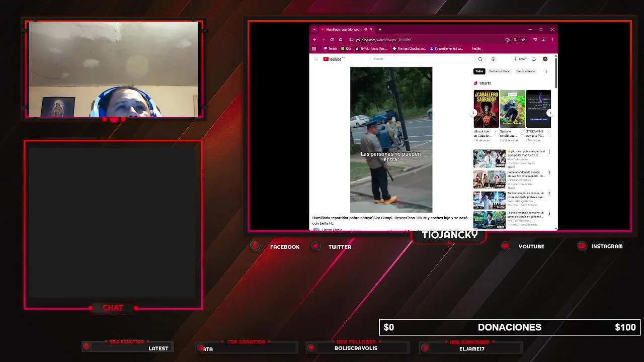
Task: Click the Hamza Studio channel name
Action: (x=332, y=230)
